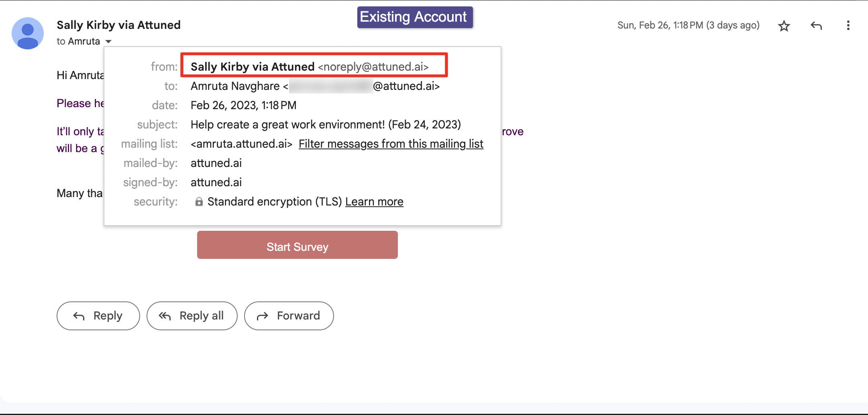Image resolution: width=868 pixels, height=415 pixels.
Task: Click the noreply@attuned.ai from address
Action: pyautogui.click(x=373, y=67)
